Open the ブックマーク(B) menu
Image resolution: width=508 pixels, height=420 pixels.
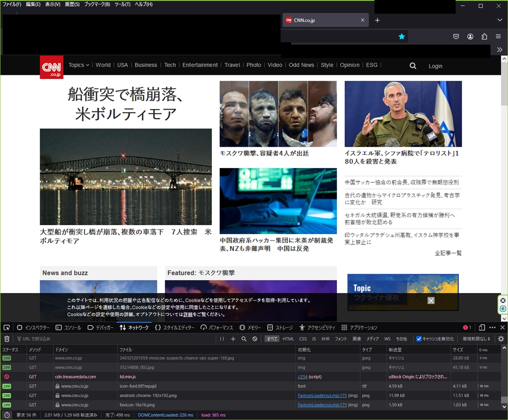tap(97, 4)
